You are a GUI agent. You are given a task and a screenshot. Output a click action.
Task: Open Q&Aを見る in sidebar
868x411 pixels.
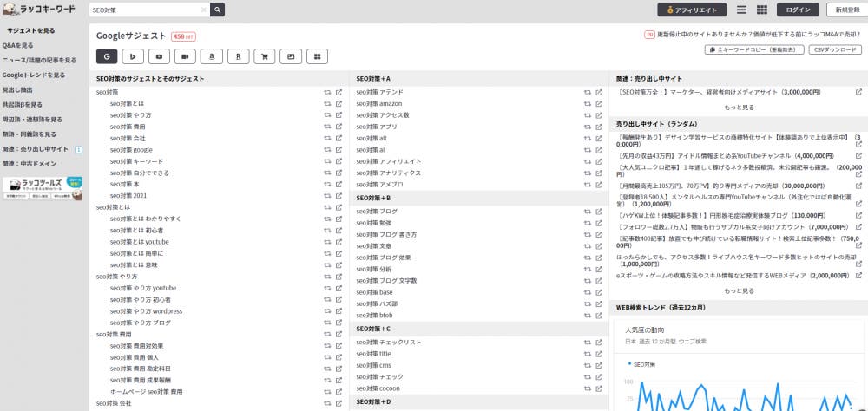(17, 45)
